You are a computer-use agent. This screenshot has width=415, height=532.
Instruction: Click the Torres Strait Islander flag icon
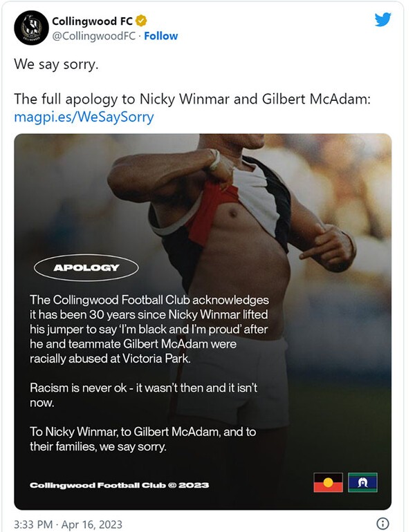click(362, 482)
